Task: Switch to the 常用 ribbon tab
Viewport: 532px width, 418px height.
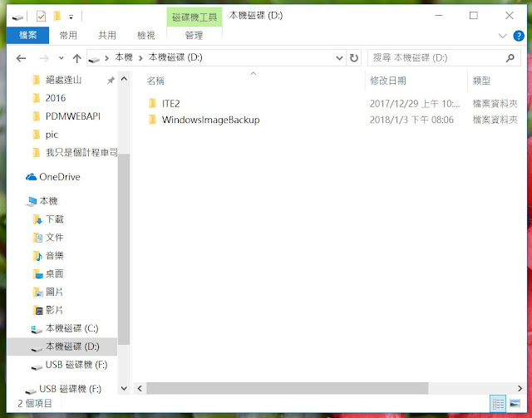Action: click(68, 35)
